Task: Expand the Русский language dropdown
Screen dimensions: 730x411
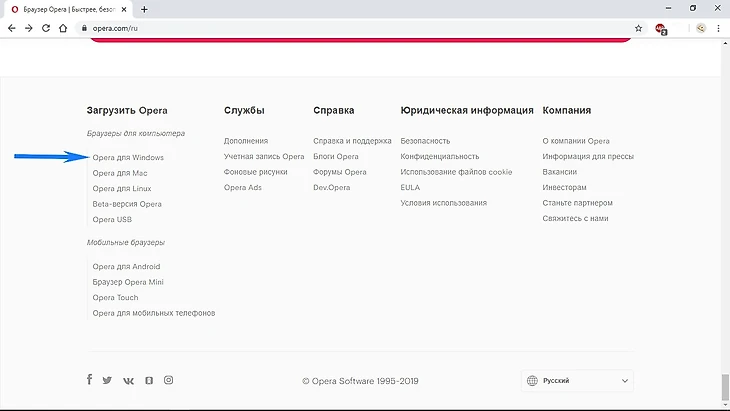Action: (x=577, y=381)
